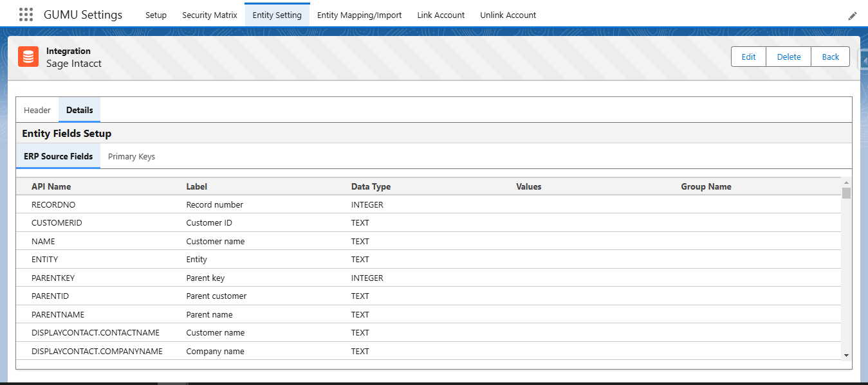Click the table scrollbar down arrow

click(846, 355)
